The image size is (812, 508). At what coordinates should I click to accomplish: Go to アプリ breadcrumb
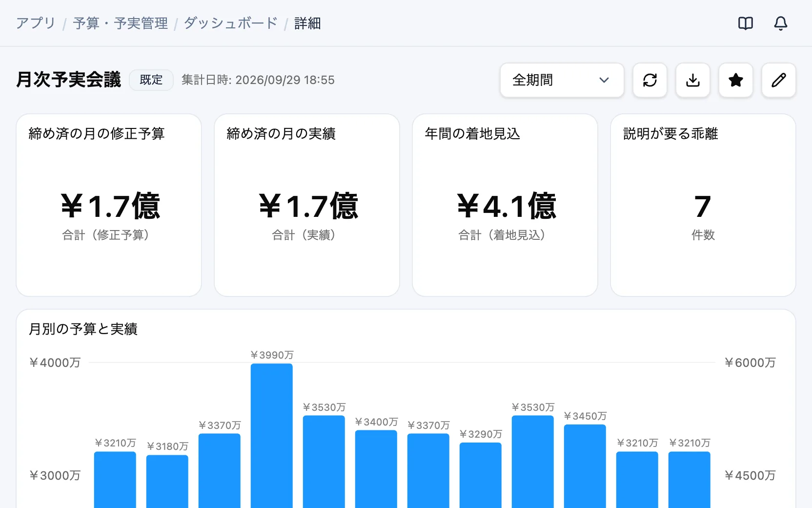pos(36,23)
